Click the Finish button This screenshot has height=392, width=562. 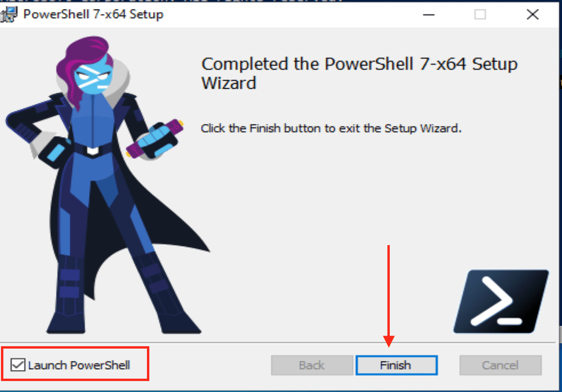(396, 365)
